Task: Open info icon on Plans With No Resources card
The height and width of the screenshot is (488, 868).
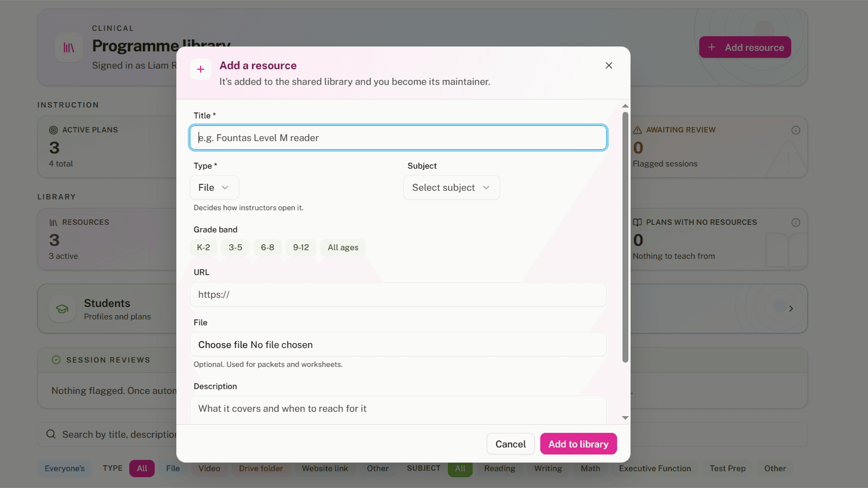Action: [x=796, y=223]
